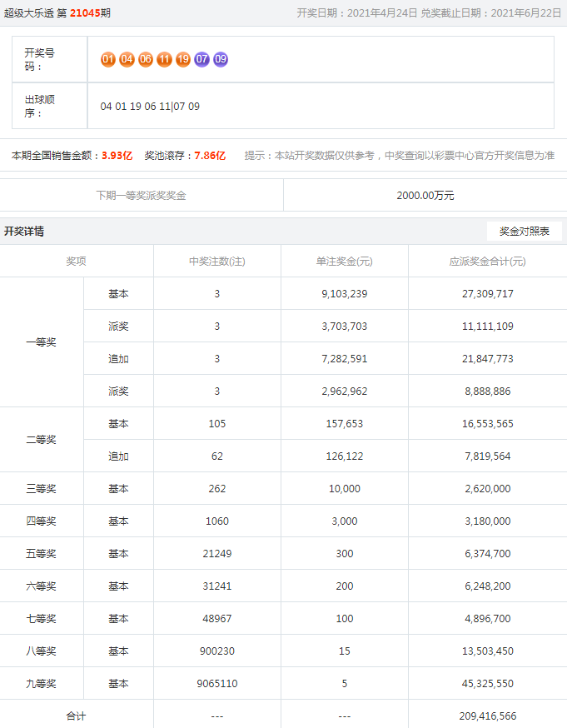Screen dimensions: 567x728
Task: Click the orange lottery ball 19
Action: [183, 59]
